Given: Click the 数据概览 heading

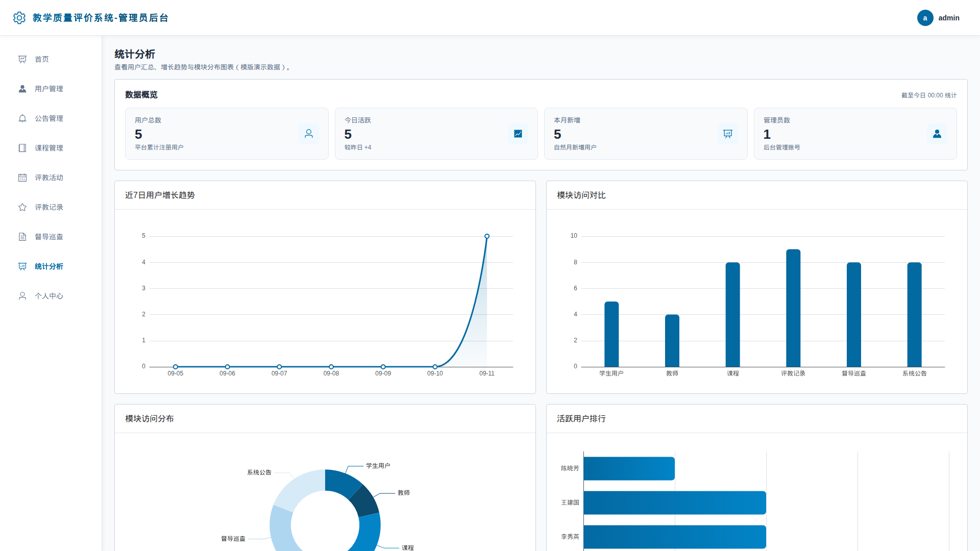Looking at the screenshot, I should coord(141,95).
